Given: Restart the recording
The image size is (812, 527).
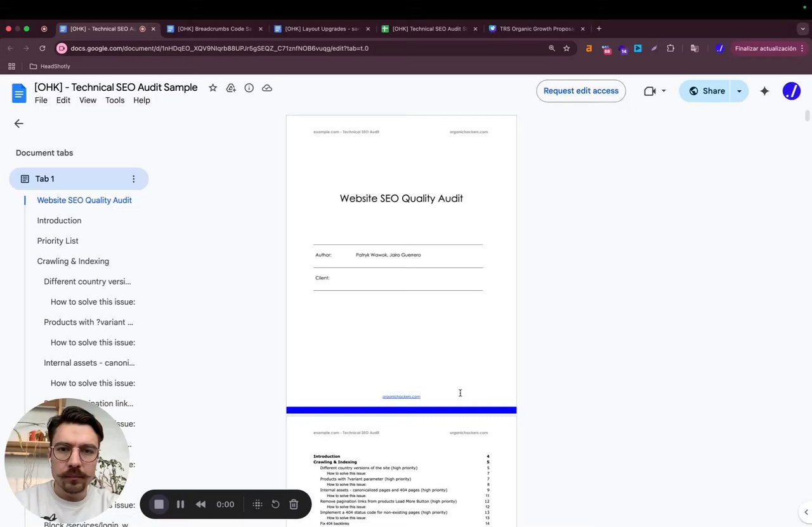Looking at the screenshot, I should (x=275, y=504).
